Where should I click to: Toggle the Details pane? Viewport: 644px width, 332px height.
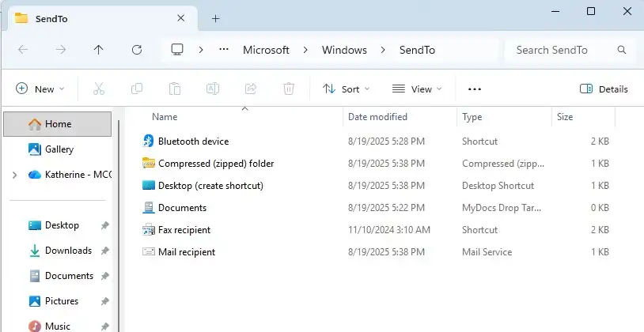click(604, 89)
